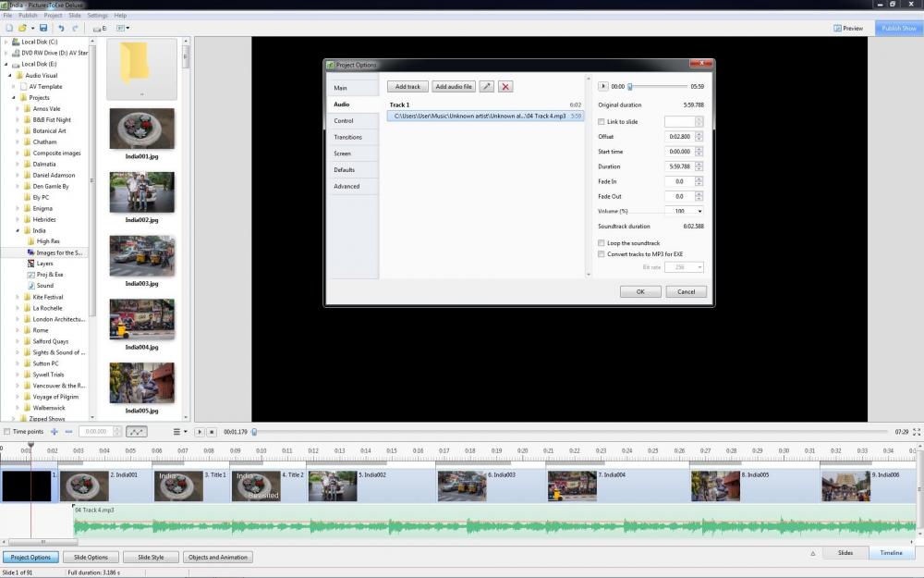Add time point with blue plus icon

55,432
